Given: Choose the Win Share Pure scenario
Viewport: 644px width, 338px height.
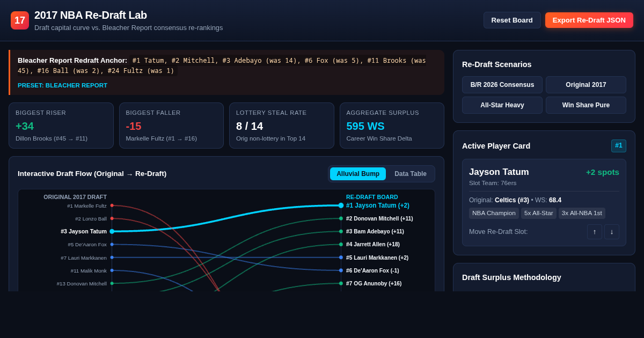Looking at the screenshot, I should (586, 105).
